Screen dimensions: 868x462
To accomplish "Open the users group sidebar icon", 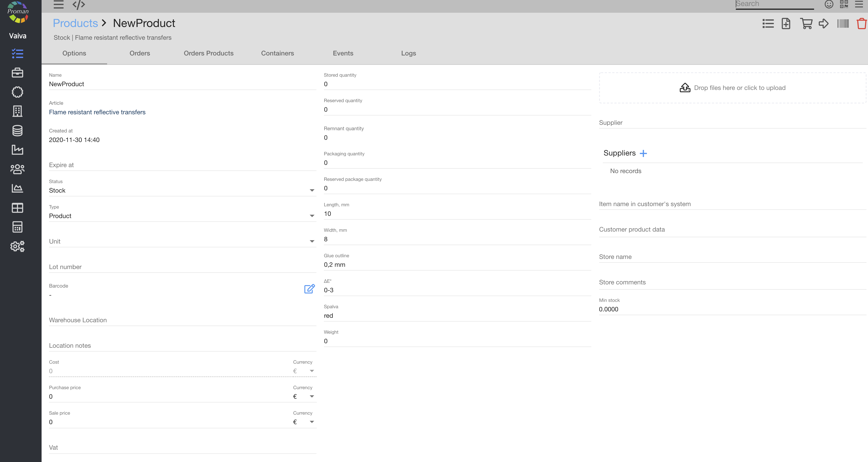I will [x=18, y=169].
